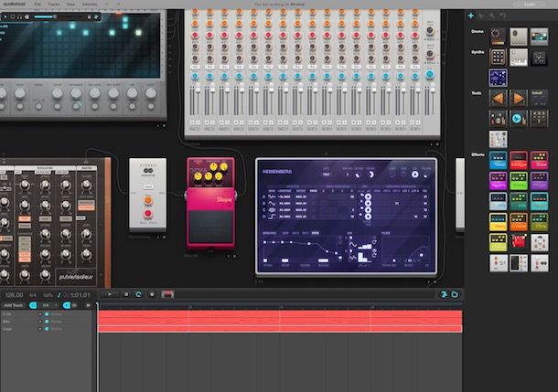Stop playback with the transport stop button
Viewport: 558px width, 392px height.
coord(126,294)
